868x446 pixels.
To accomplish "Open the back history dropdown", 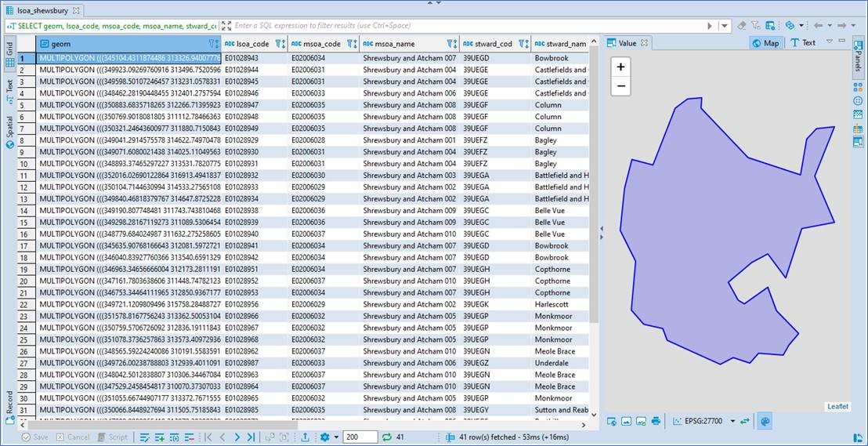I will (x=830, y=26).
